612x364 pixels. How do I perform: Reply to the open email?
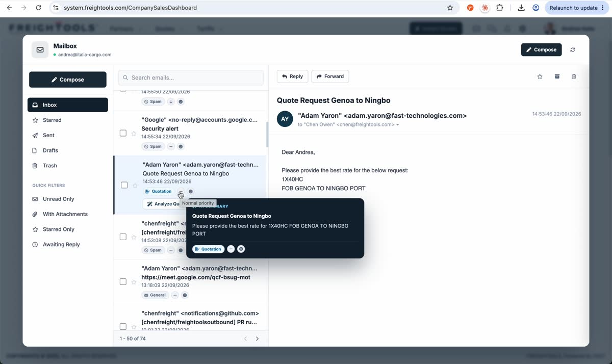click(x=292, y=76)
